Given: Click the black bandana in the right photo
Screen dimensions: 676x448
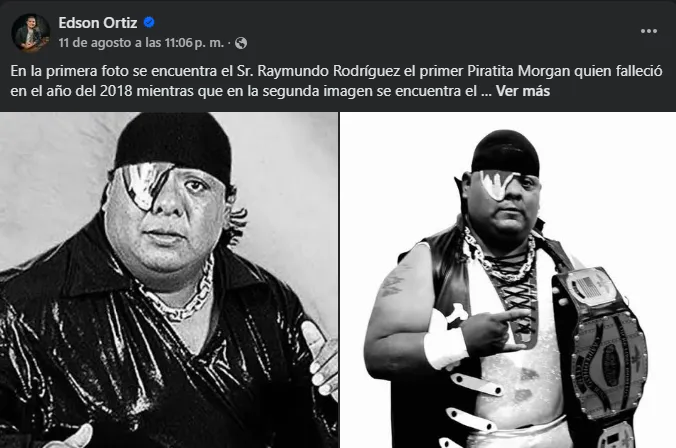Looking at the screenshot, I should coord(505,153).
